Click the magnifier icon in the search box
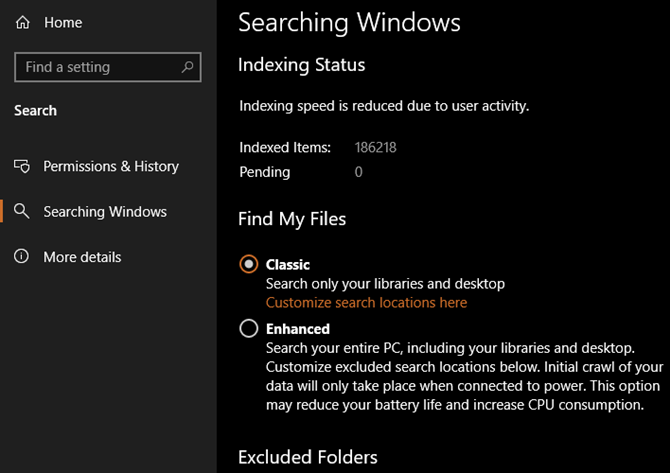This screenshot has width=670, height=473. (x=187, y=67)
